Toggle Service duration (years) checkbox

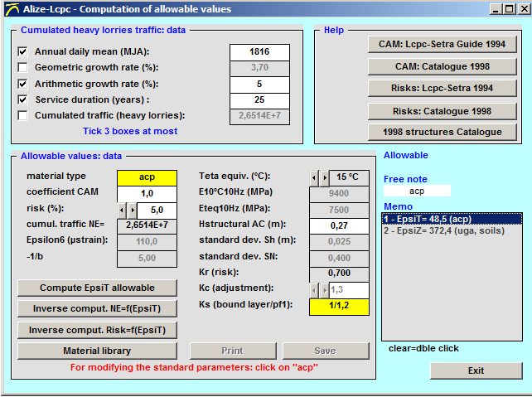click(x=22, y=99)
